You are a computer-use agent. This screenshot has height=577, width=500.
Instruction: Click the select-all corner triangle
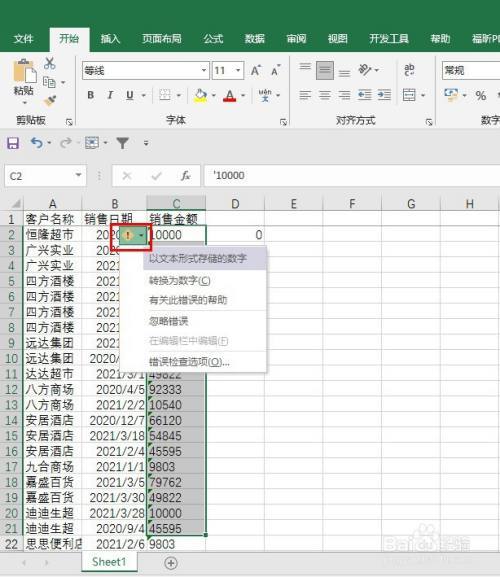pos(16,203)
